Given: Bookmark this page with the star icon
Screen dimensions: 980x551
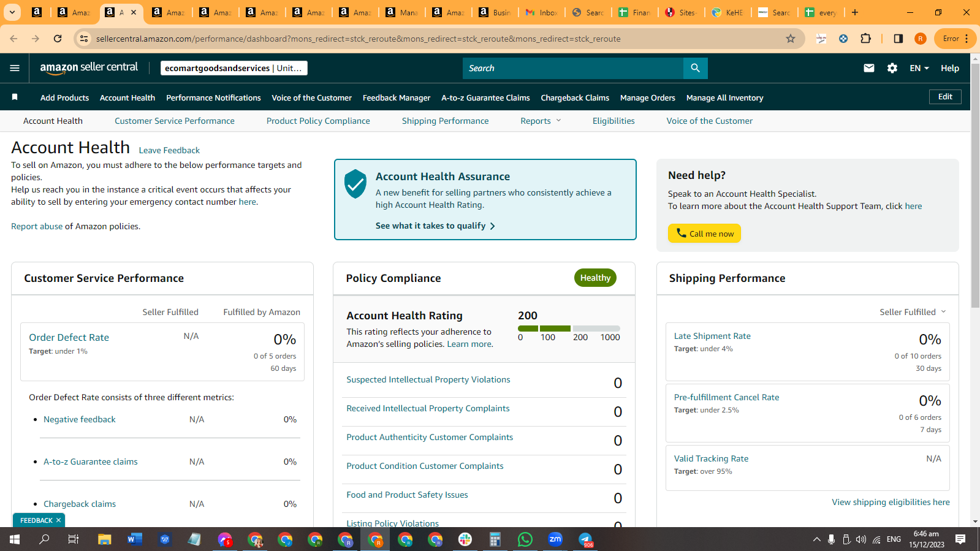Looking at the screenshot, I should coord(791,39).
